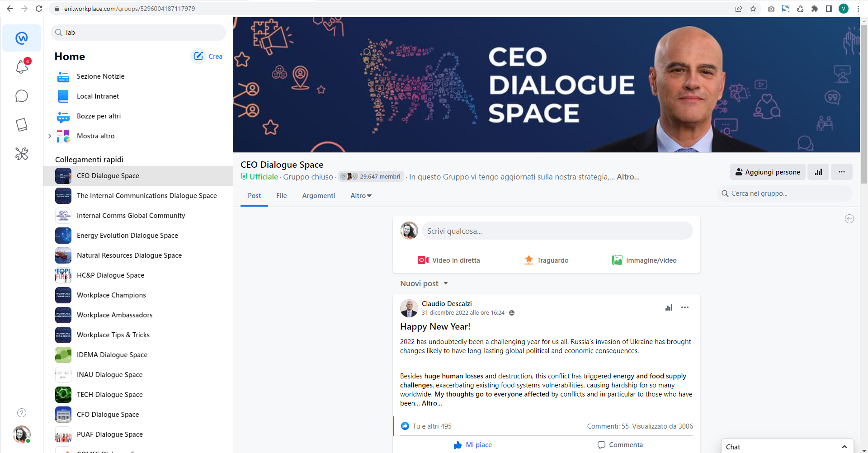Collapse the right side panel arrow
The height and width of the screenshot is (453, 868).
click(x=849, y=219)
